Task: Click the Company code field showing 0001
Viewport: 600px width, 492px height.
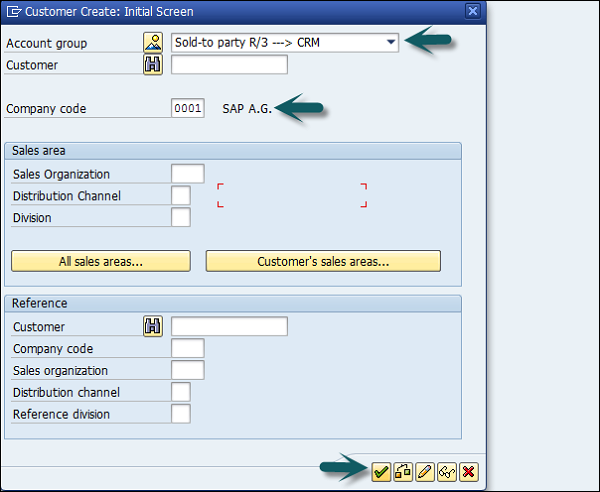Action: (x=188, y=108)
